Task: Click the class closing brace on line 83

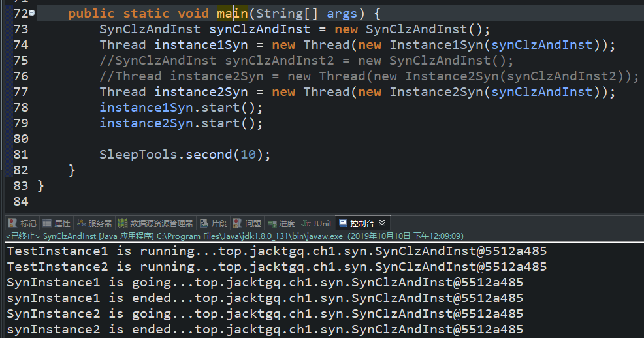Action: (40, 186)
